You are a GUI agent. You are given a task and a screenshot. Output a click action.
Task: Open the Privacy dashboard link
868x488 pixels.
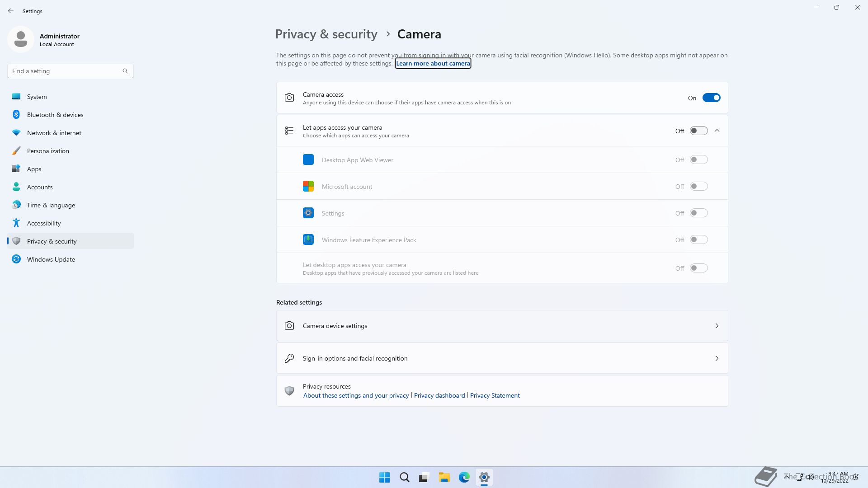click(x=439, y=395)
